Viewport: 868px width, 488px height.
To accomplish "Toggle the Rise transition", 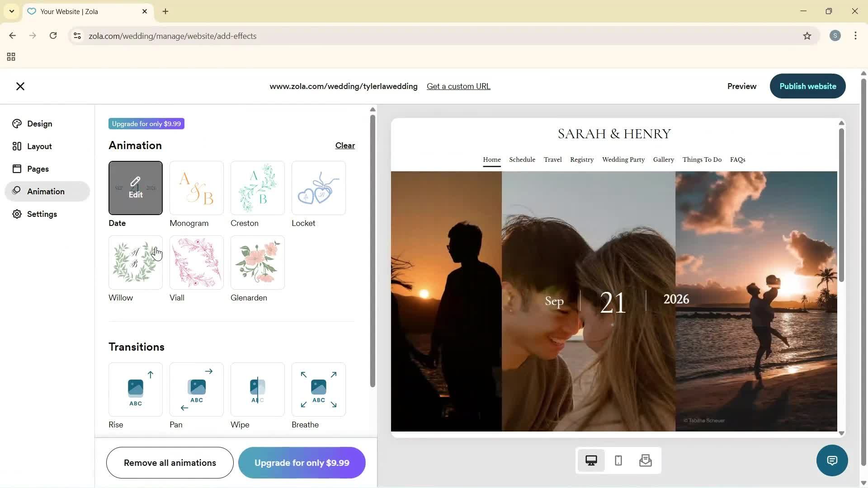I will pyautogui.click(x=135, y=389).
